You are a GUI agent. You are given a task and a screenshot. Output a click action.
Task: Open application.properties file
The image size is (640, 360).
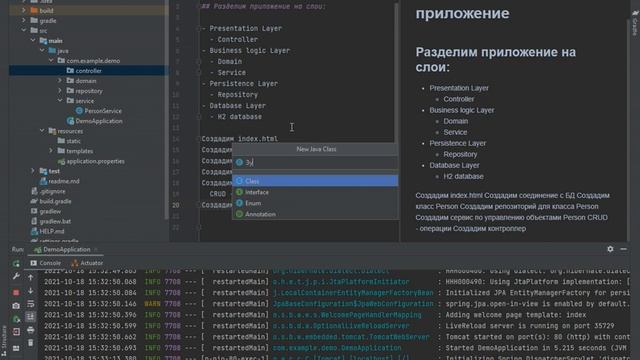tap(96, 161)
